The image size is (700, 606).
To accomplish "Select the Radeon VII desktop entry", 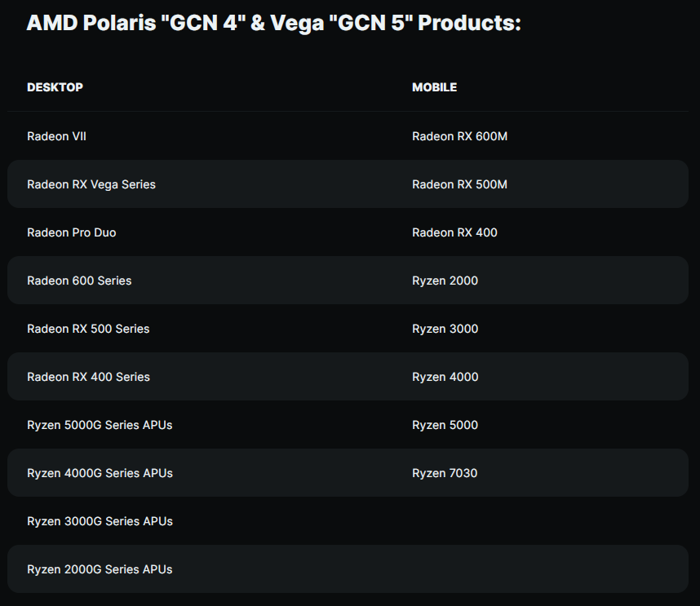I will (x=56, y=136).
